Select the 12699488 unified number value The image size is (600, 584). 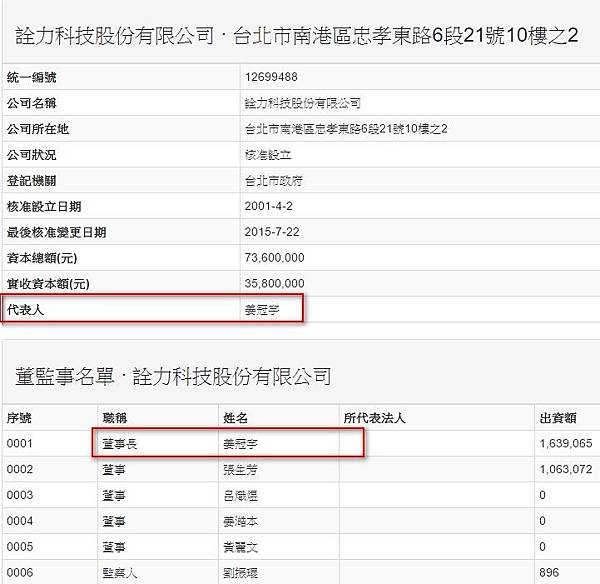(271, 77)
